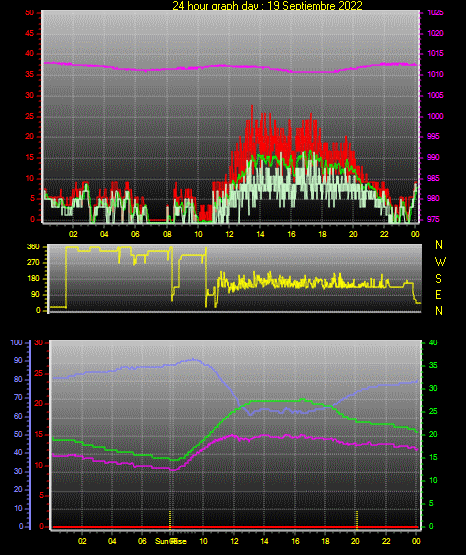
Task: Select the S compass letter
Action: pyautogui.click(x=438, y=279)
